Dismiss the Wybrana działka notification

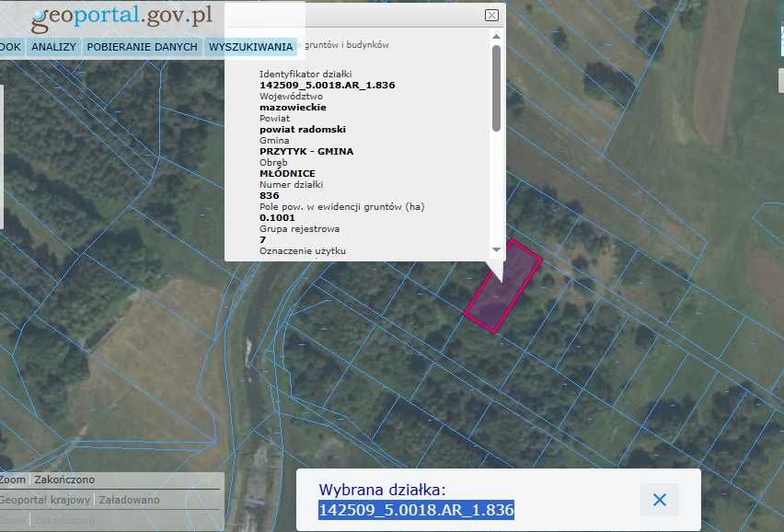click(x=660, y=500)
